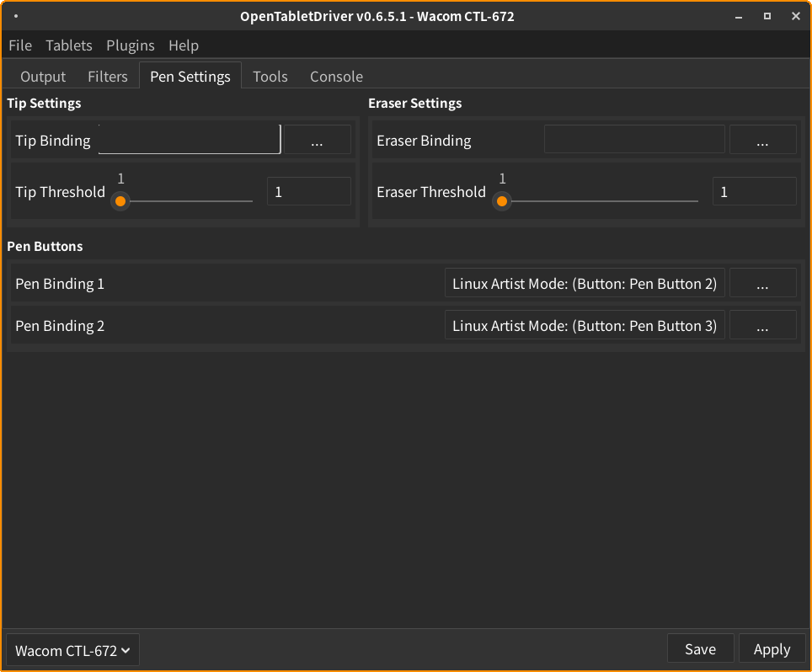The width and height of the screenshot is (812, 672).
Task: Open the File menu
Action: pyautogui.click(x=20, y=45)
